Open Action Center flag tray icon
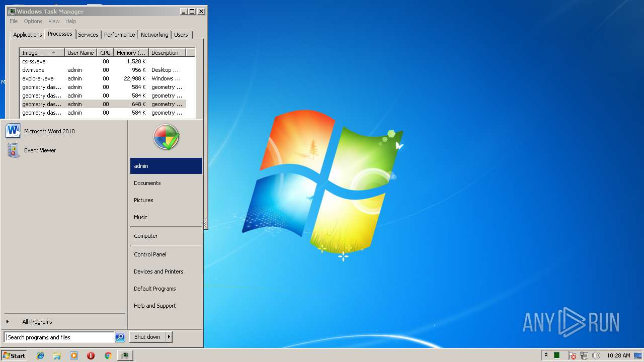Image resolution: width=644 pixels, height=362 pixels. [572, 355]
